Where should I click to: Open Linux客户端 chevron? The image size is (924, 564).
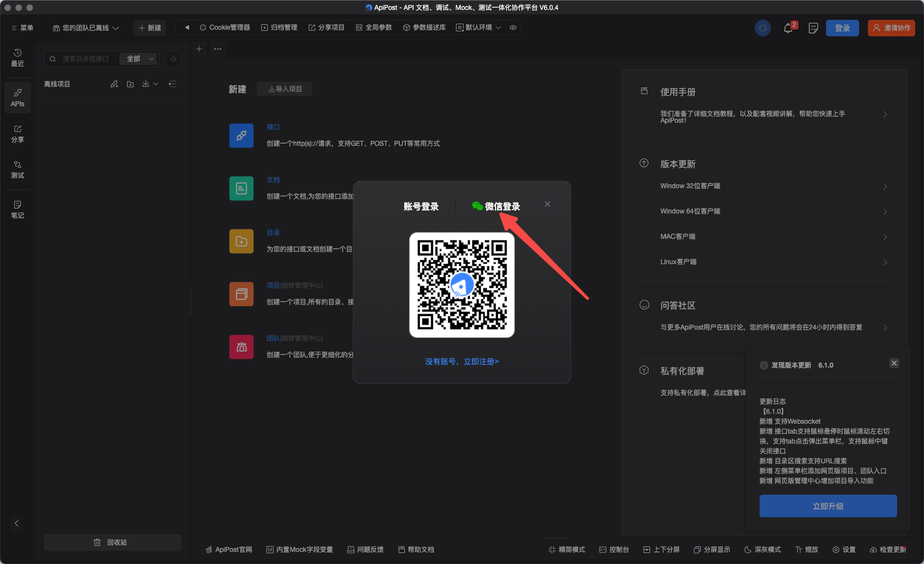(x=885, y=262)
